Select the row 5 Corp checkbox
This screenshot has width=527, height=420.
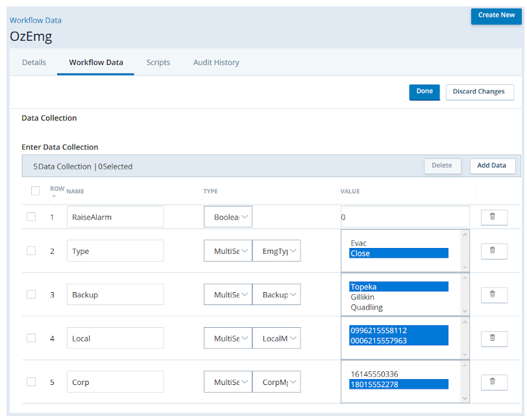[x=31, y=382]
